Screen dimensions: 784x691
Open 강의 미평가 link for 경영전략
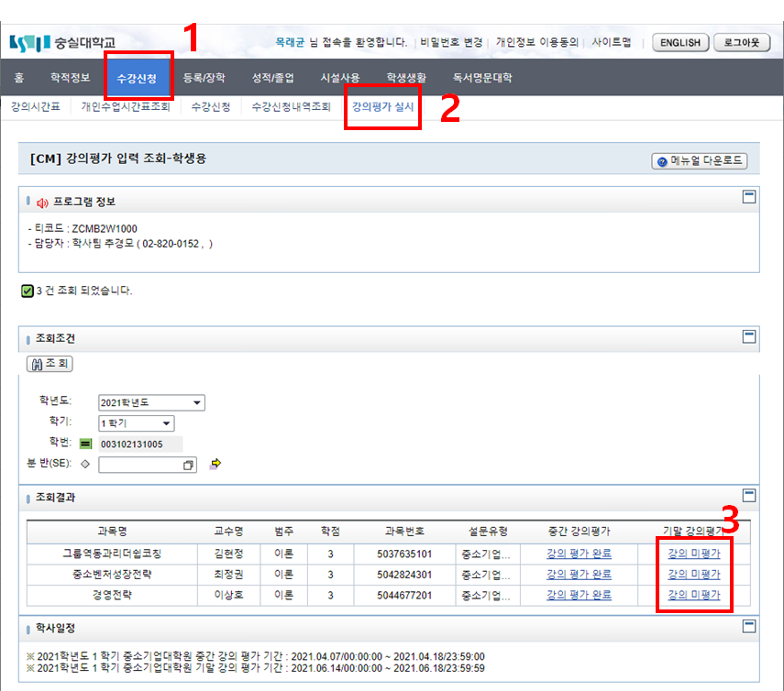coord(693,595)
